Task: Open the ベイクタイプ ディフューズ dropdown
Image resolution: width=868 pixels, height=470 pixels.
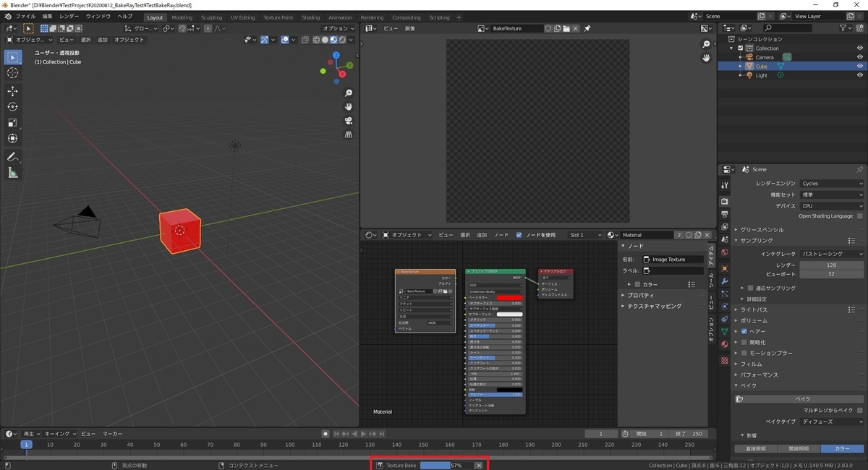Action: 831,420
